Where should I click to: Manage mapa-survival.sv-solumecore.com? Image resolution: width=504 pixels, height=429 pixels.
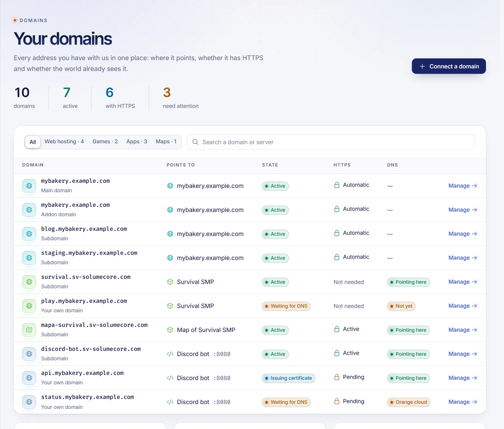click(x=463, y=330)
